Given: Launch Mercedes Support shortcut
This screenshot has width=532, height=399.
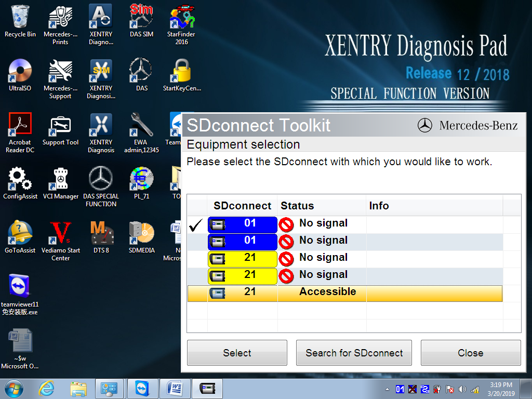Looking at the screenshot, I should (60, 79).
